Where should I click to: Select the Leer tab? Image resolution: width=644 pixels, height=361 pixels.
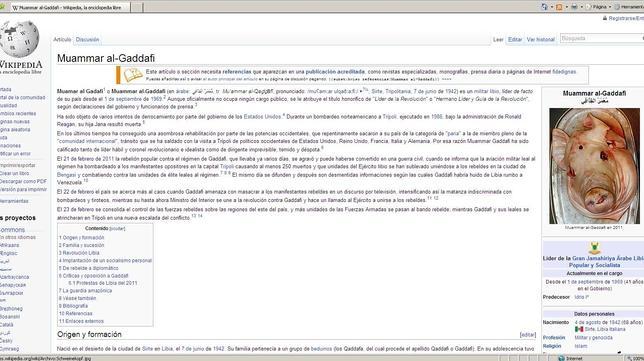click(x=498, y=39)
